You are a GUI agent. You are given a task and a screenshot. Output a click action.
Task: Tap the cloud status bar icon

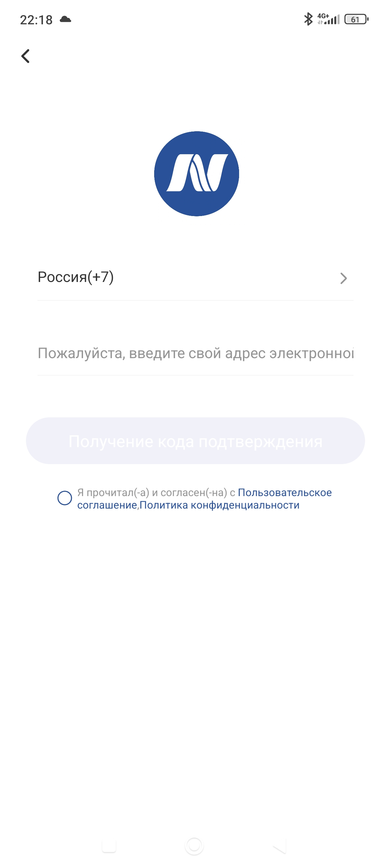[x=65, y=19]
